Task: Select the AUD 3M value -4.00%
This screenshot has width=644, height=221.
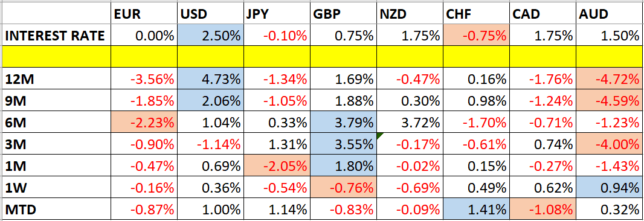Action: point(610,144)
